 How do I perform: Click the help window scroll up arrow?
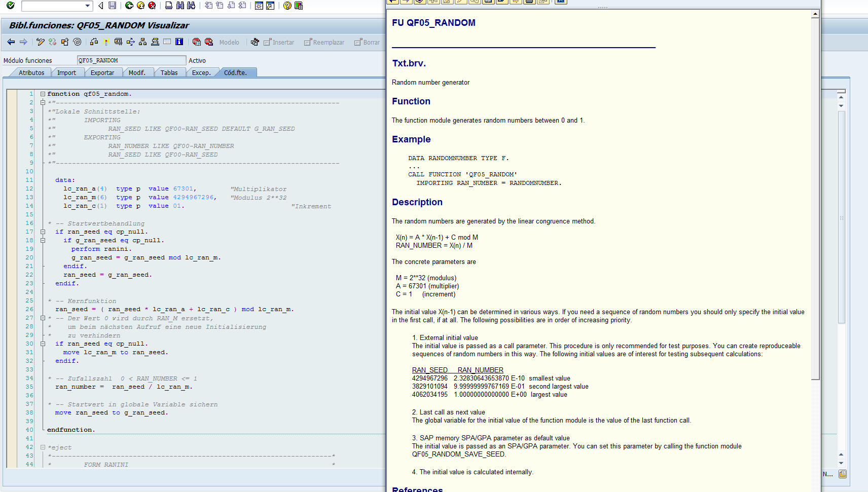(x=815, y=15)
